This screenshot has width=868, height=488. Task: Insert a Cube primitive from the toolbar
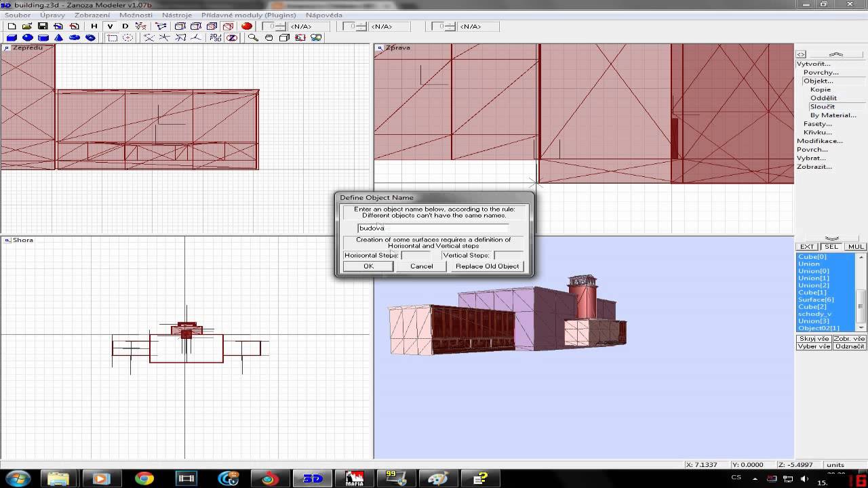(12, 38)
